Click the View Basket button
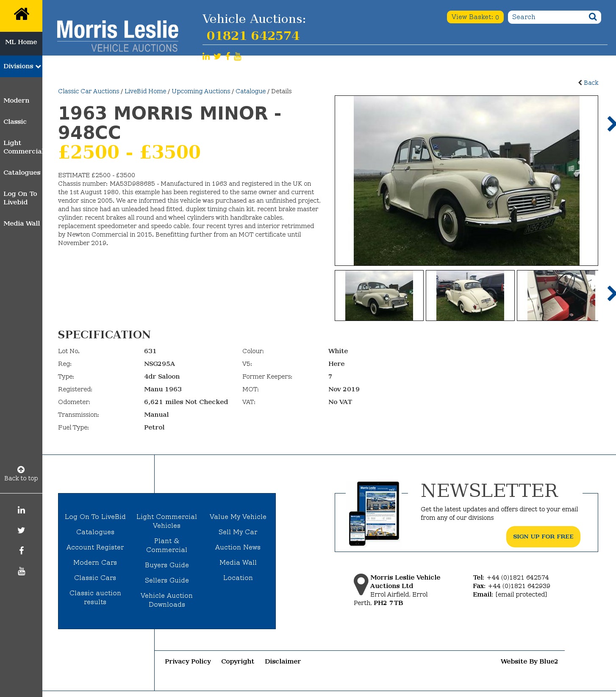The height and width of the screenshot is (697, 616). pos(475,17)
